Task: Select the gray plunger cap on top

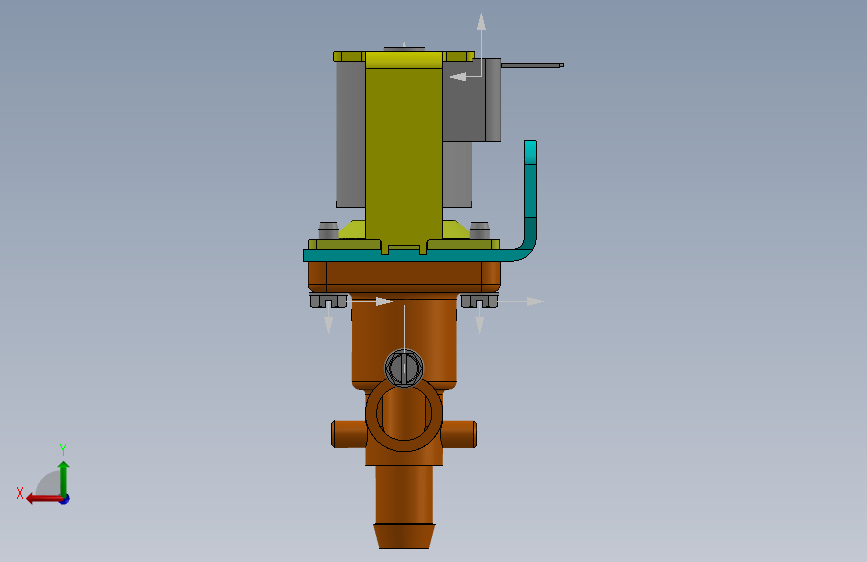Action: pyautogui.click(x=404, y=49)
